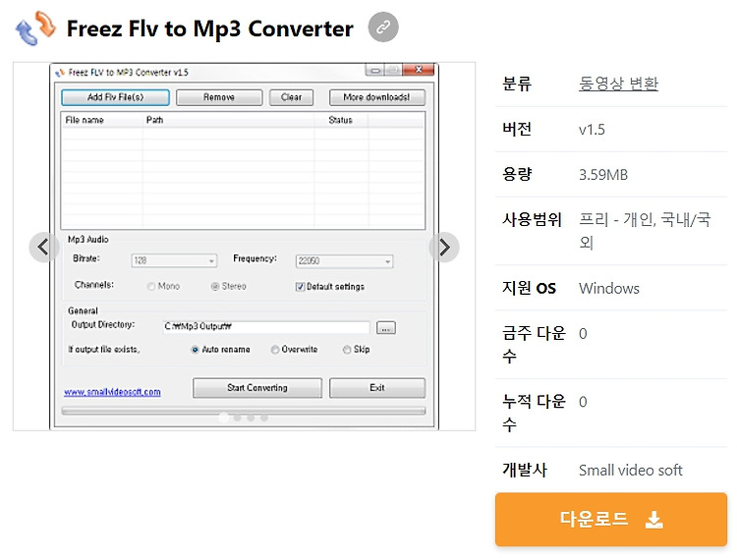Click the browse (...) button for output directory
Screen dimensions: 737x560
(386, 328)
